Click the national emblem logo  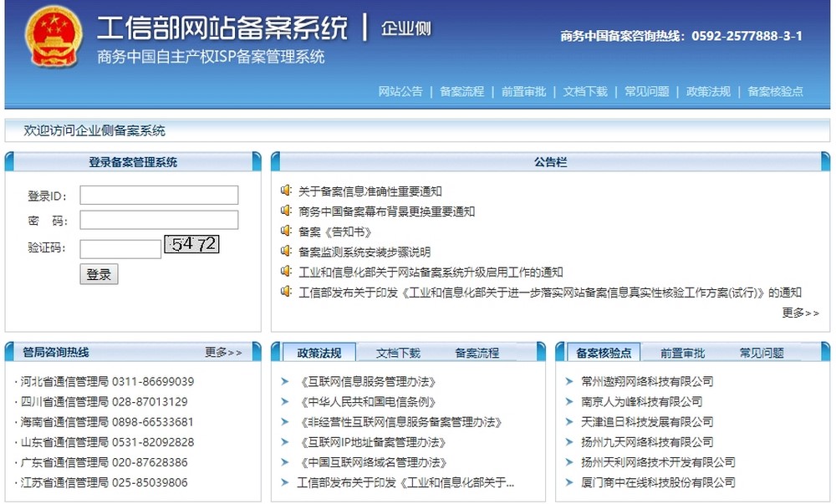(54, 40)
